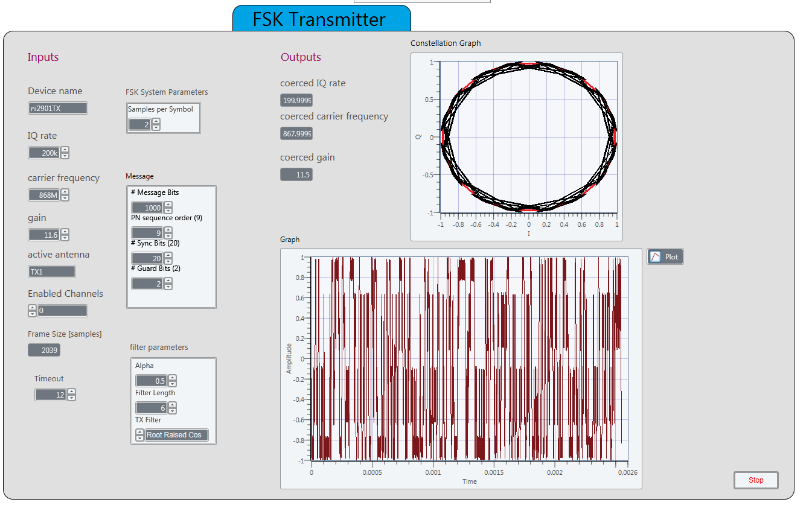Click the Q axis label on constellation
The image size is (812, 505).
[418, 137]
